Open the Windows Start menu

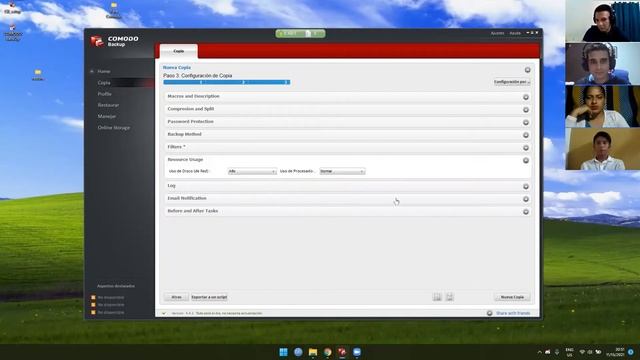[x=283, y=352]
